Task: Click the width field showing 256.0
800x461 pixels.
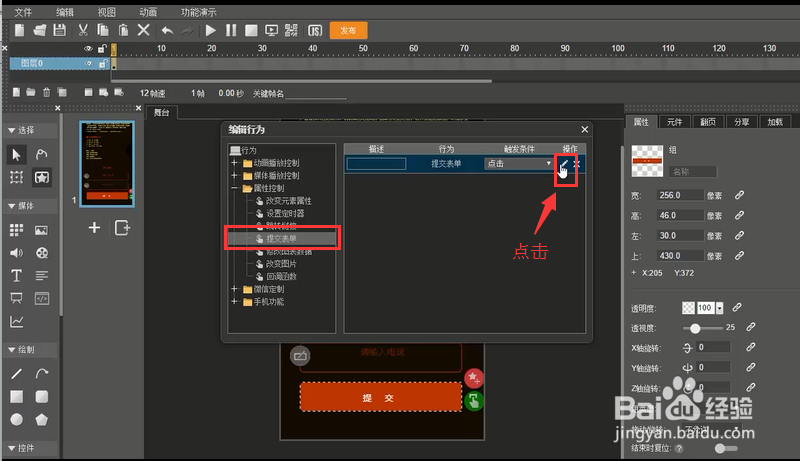Action: tap(680, 195)
